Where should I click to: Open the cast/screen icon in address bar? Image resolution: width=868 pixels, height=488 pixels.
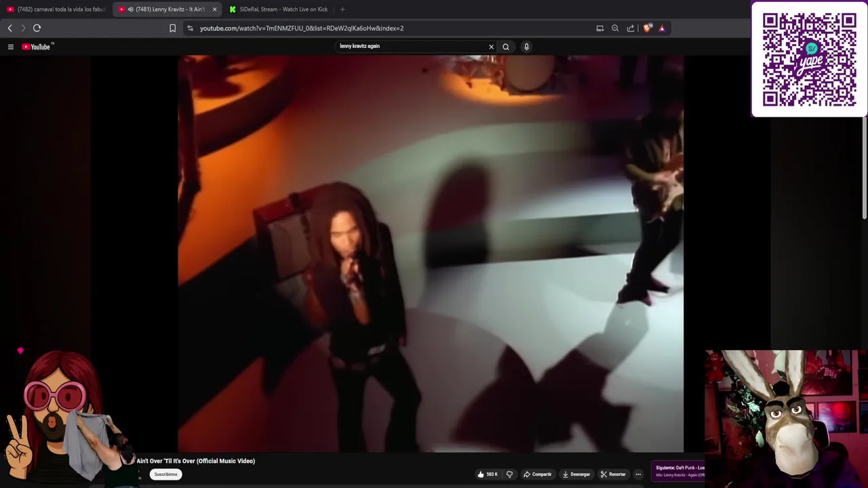tap(600, 28)
